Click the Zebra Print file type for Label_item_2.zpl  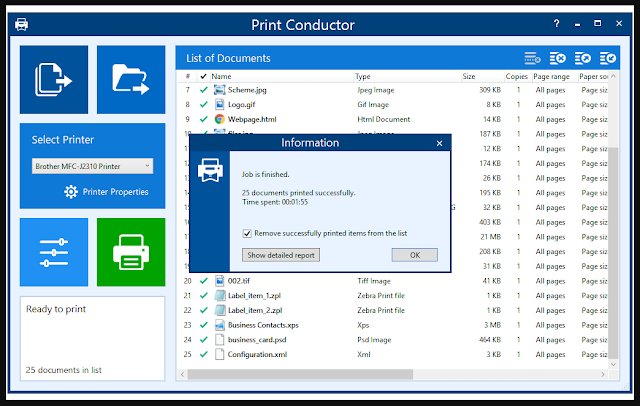point(381,310)
